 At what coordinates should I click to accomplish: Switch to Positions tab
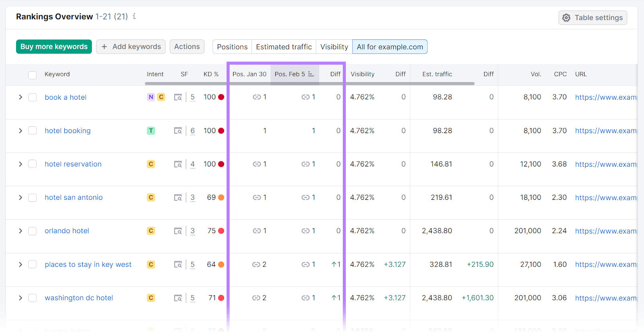pyautogui.click(x=232, y=47)
